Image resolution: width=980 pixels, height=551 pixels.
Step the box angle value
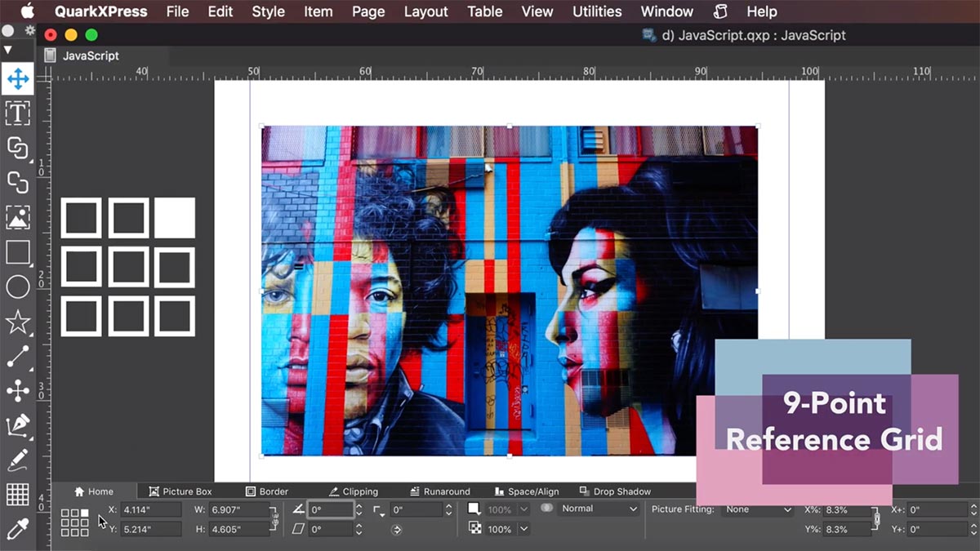[359, 509]
